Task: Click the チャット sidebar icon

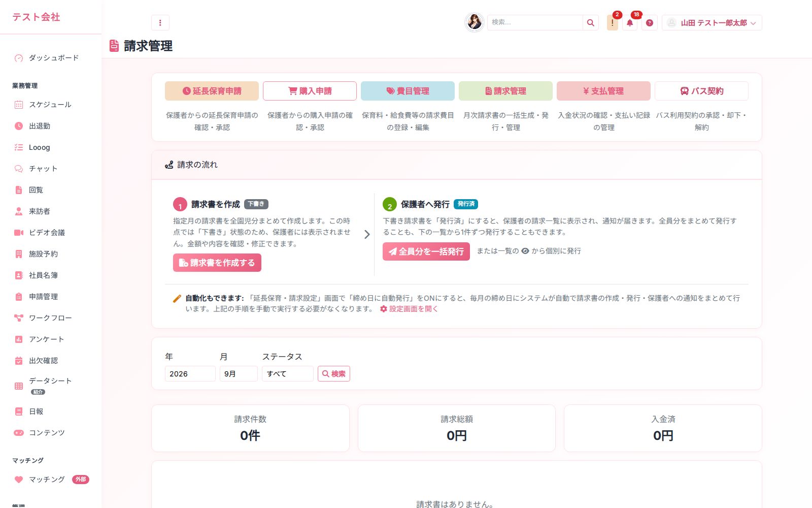Action: 19,169
